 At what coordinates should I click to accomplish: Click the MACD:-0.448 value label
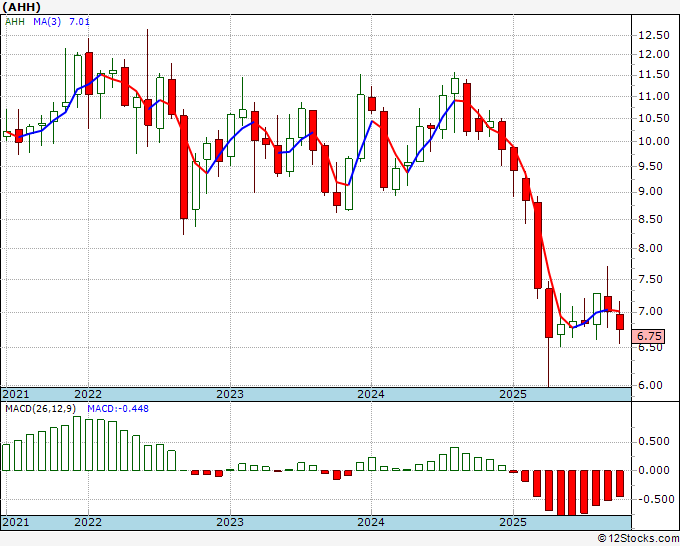[118, 409]
